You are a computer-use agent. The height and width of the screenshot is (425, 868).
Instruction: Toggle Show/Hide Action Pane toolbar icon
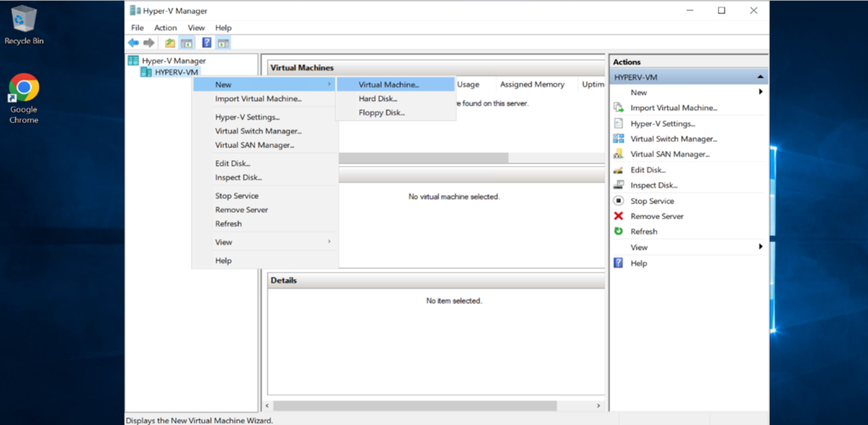[x=223, y=42]
